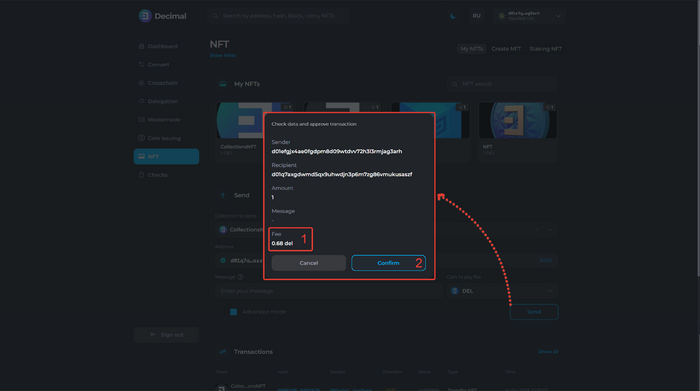The image size is (700, 391).
Task: Open the Coin to pay fee DEL dropdown
Action: pyautogui.click(x=503, y=291)
